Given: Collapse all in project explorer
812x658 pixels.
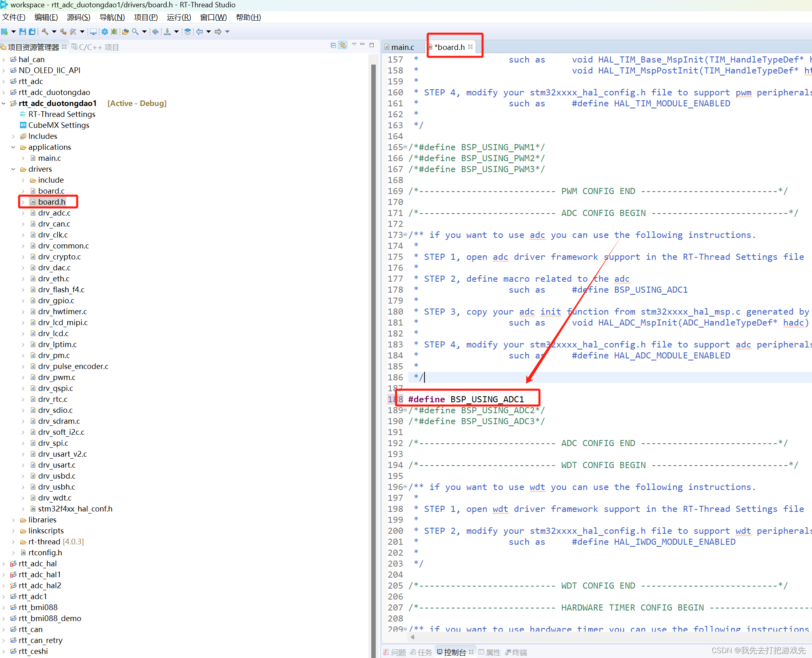Looking at the screenshot, I should [x=333, y=45].
